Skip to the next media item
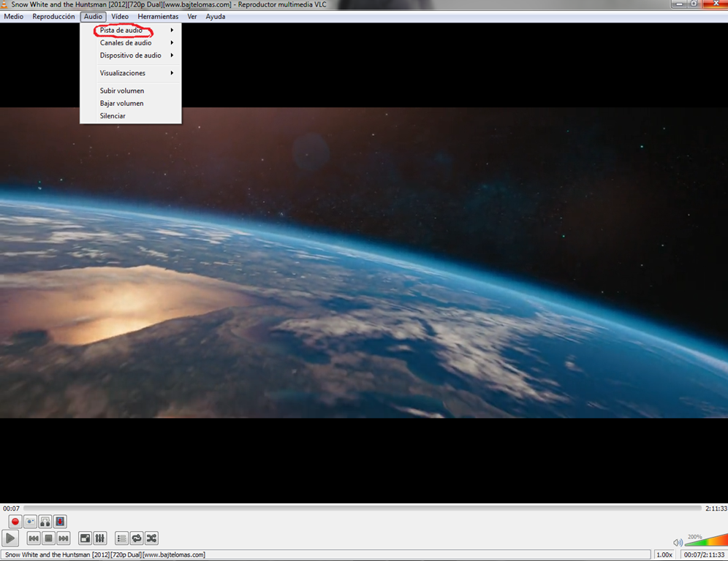 tap(64, 538)
